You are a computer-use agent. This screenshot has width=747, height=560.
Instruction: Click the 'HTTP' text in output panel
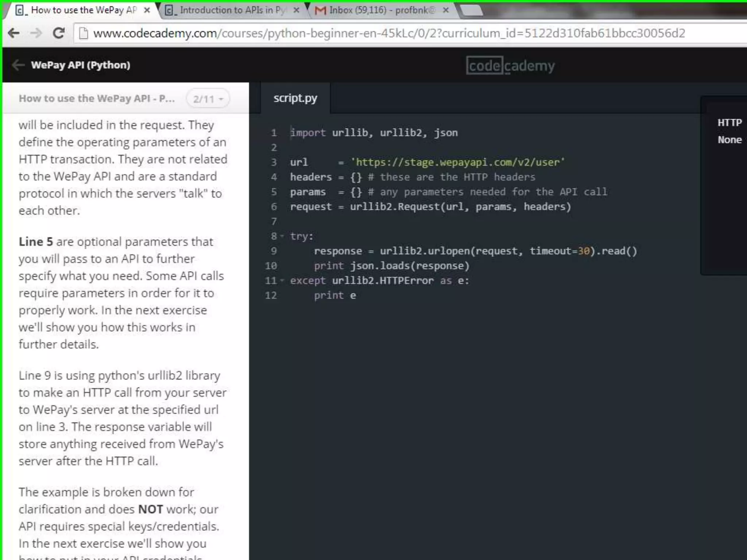pos(729,122)
